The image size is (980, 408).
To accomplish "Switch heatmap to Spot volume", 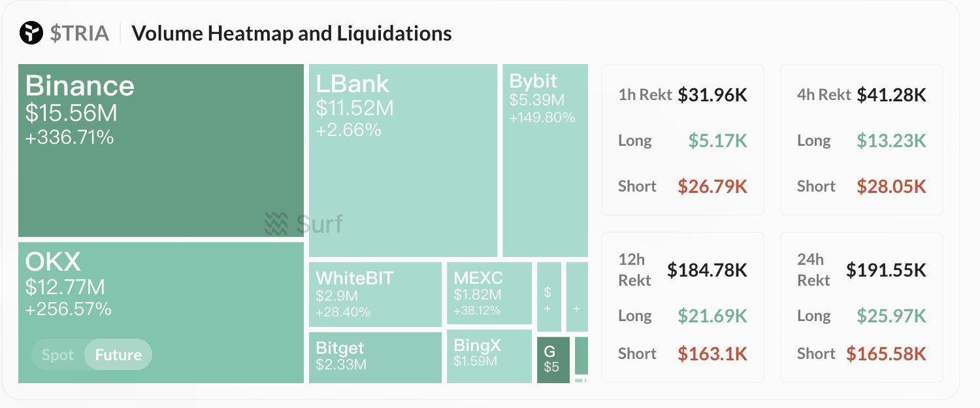I will coord(58,355).
